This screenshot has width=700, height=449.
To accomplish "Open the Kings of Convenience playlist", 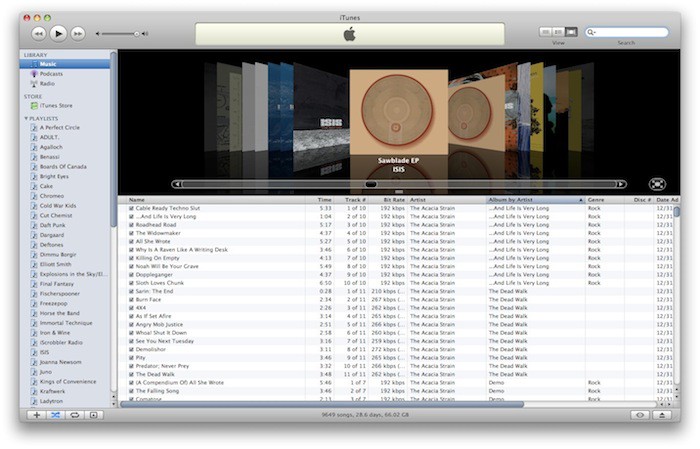I will [67, 382].
